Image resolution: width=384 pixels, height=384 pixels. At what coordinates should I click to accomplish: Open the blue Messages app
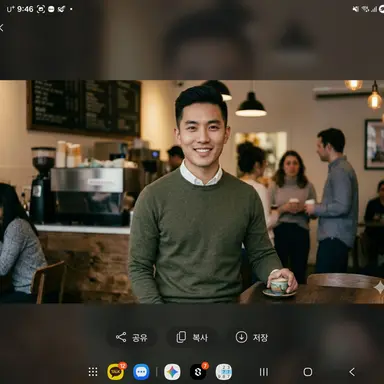pyautogui.click(x=141, y=372)
